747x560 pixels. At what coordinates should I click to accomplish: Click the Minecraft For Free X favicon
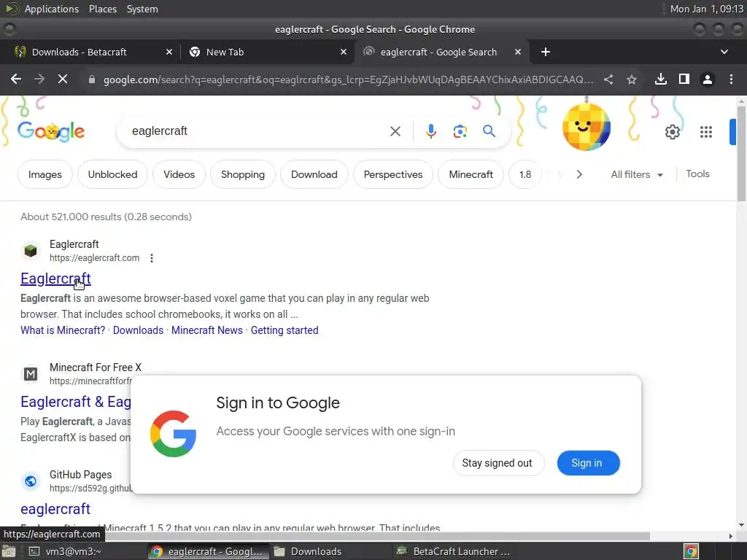coord(31,374)
